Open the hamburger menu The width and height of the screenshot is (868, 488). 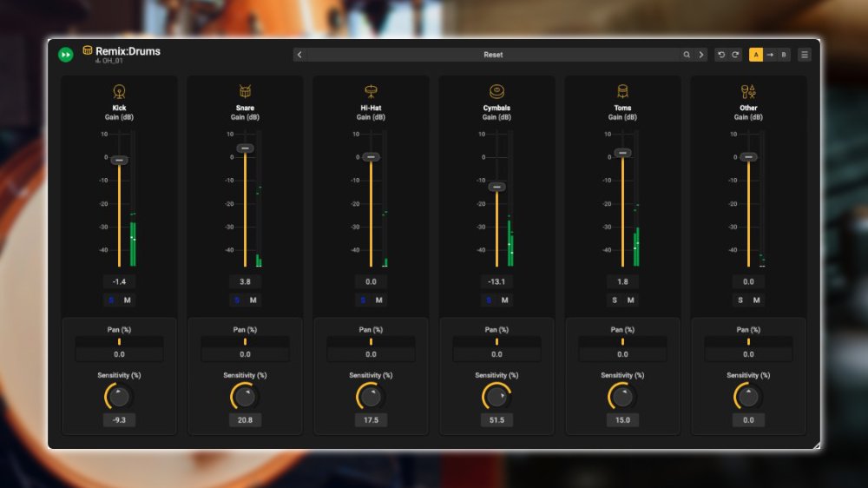pyautogui.click(x=805, y=55)
